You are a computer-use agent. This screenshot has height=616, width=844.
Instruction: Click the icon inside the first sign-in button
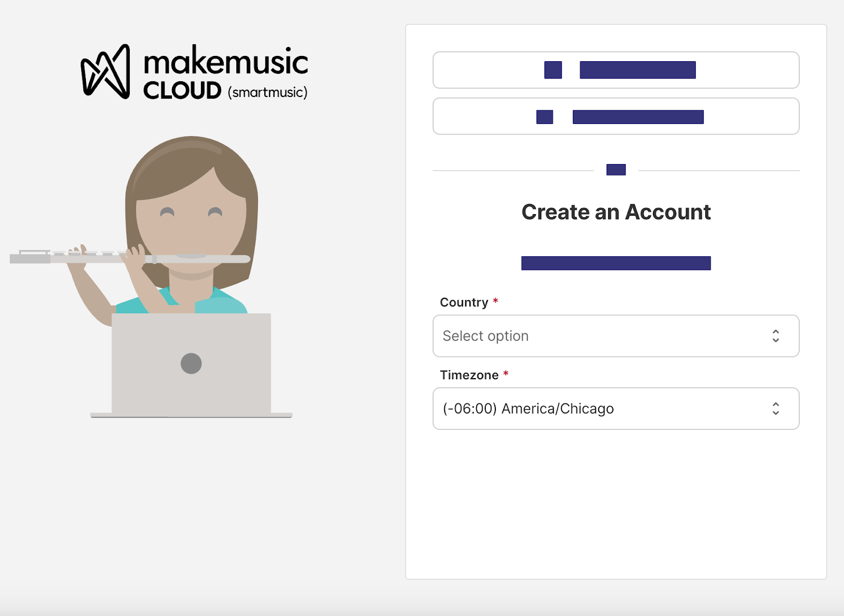(553, 70)
